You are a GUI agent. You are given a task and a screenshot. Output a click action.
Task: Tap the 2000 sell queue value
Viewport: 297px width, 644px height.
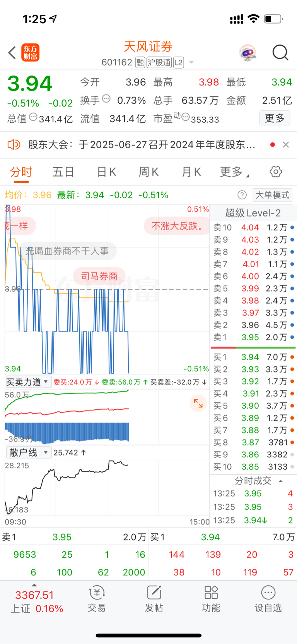[134, 572]
